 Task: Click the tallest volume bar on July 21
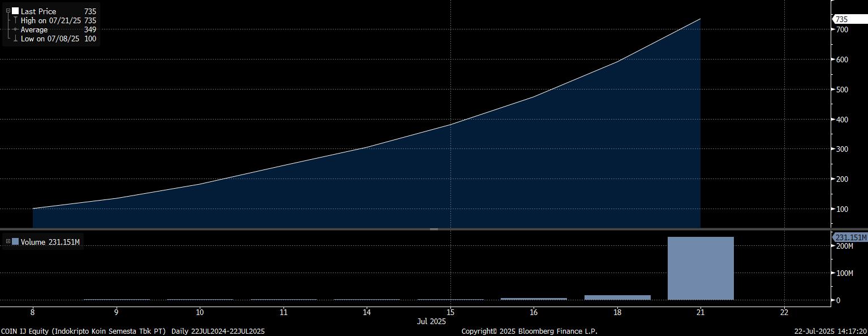(x=701, y=268)
